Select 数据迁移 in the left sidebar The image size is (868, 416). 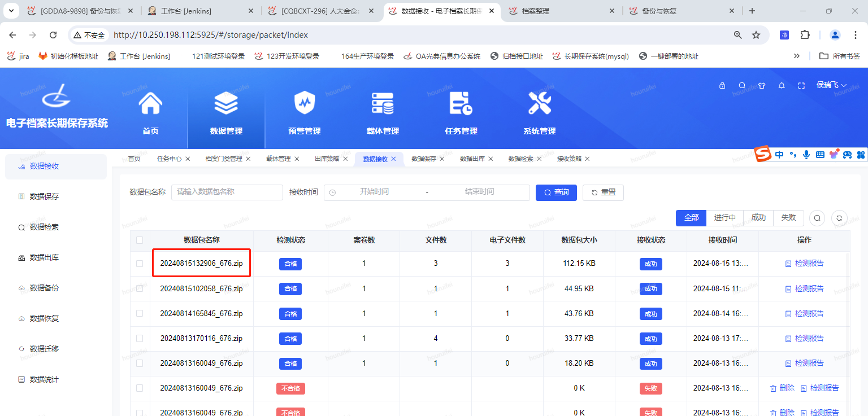[56, 349]
